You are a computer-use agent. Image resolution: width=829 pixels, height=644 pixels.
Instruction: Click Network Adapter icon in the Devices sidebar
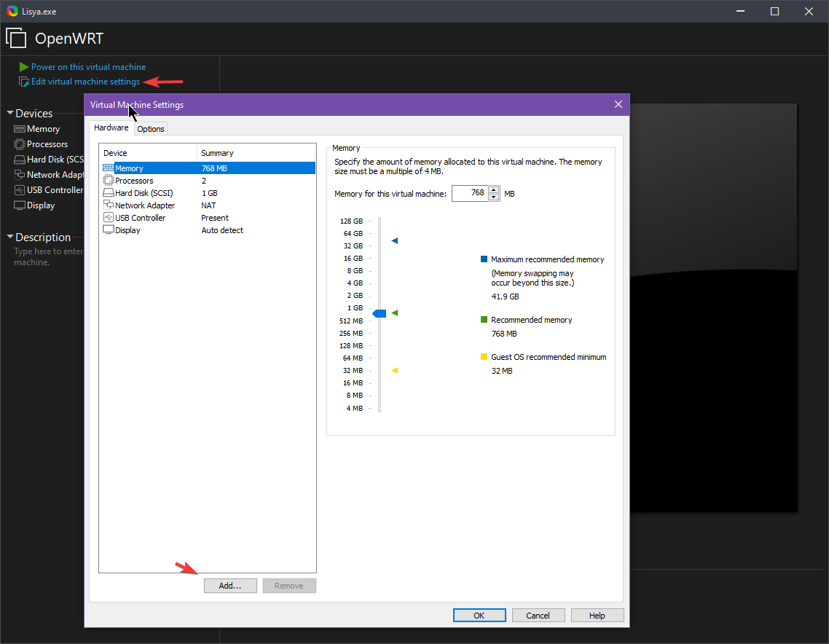tap(20, 175)
